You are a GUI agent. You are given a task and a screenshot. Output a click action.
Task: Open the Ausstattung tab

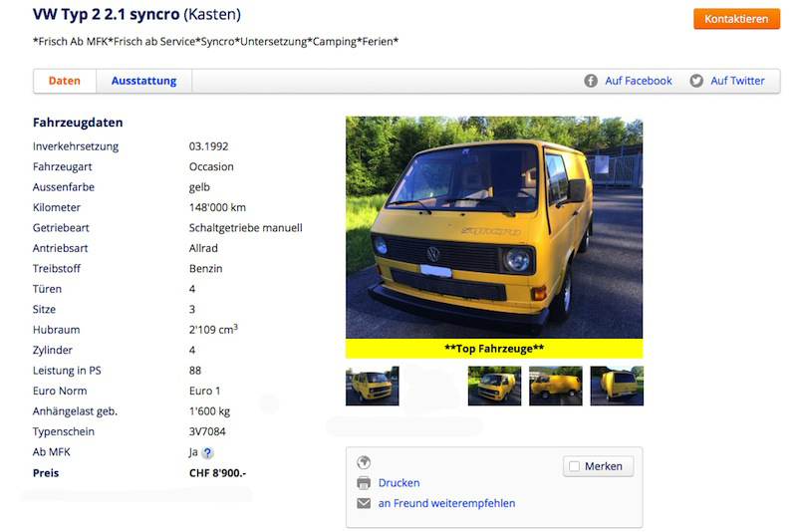pos(143,81)
